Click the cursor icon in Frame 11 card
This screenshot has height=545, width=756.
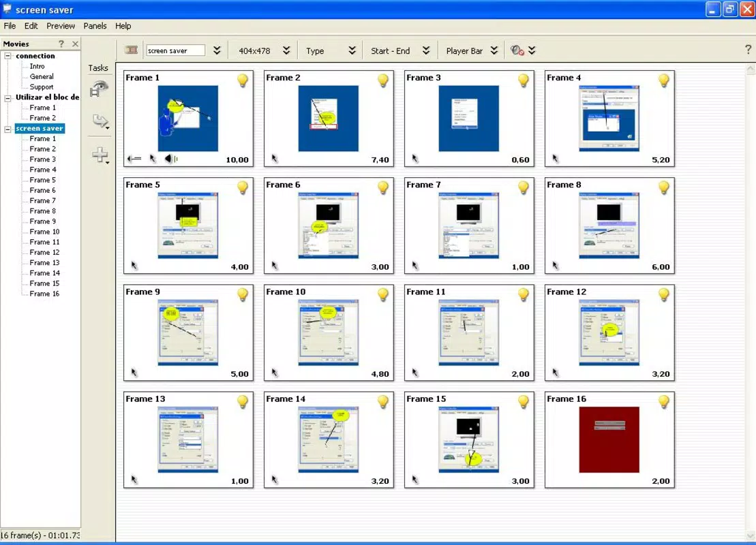pyautogui.click(x=415, y=373)
